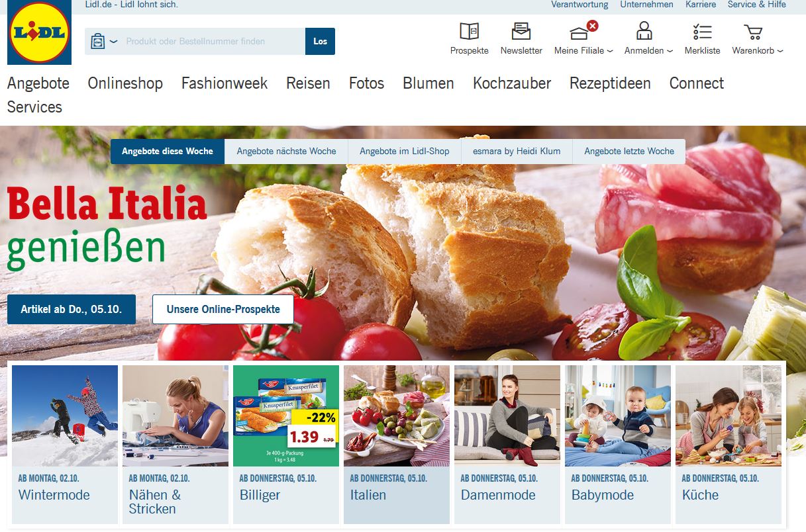Open the Karriere link

[701, 5]
